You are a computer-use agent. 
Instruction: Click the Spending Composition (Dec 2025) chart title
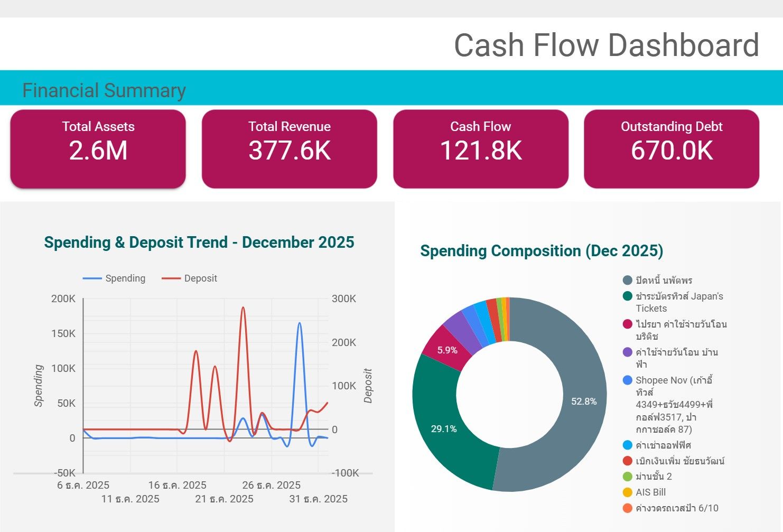tap(541, 250)
